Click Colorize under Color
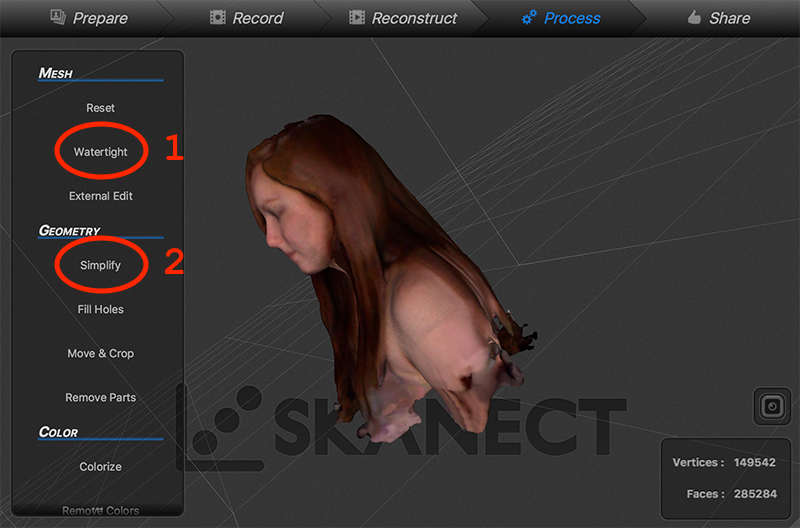This screenshot has height=528, width=800. 101,467
